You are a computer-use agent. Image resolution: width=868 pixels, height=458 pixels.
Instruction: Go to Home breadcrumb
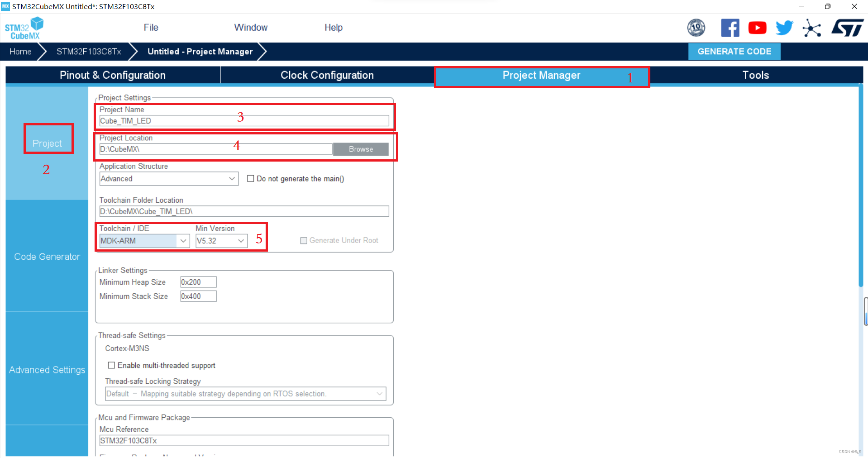tap(20, 51)
